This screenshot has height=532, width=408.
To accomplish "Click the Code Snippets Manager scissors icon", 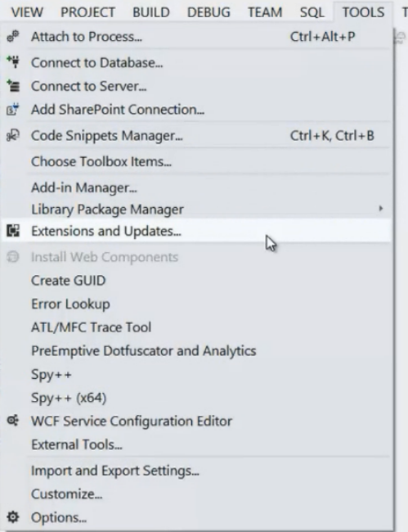I will pyautogui.click(x=13, y=135).
